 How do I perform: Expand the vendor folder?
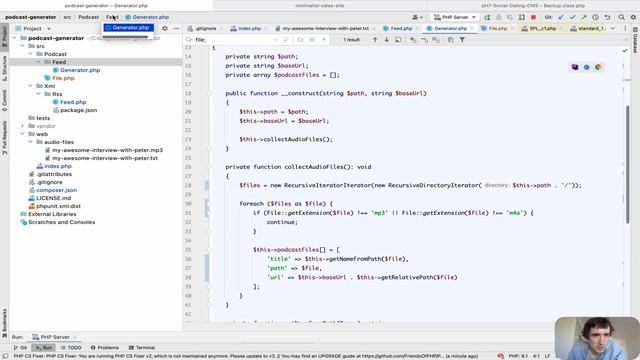(x=23, y=126)
